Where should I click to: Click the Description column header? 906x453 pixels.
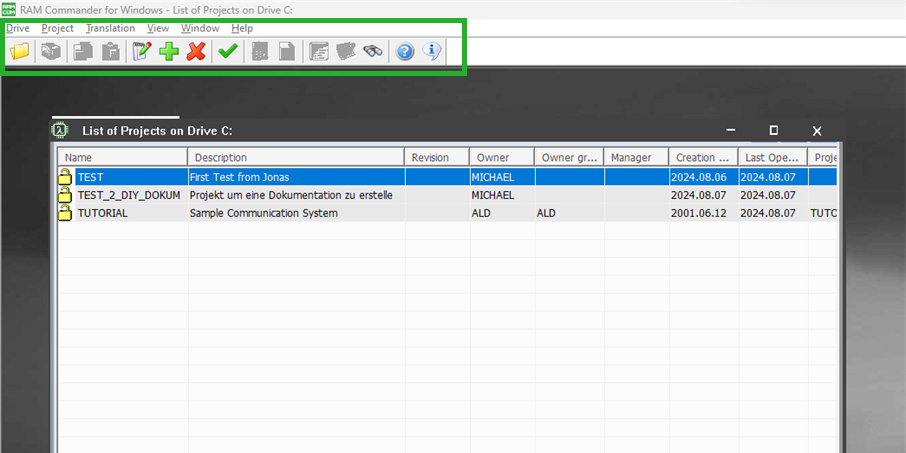[296, 157]
